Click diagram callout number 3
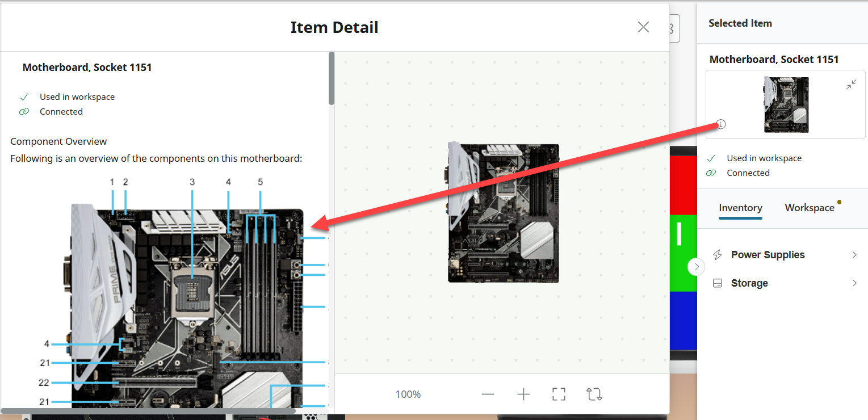This screenshot has width=868, height=420. point(192,182)
